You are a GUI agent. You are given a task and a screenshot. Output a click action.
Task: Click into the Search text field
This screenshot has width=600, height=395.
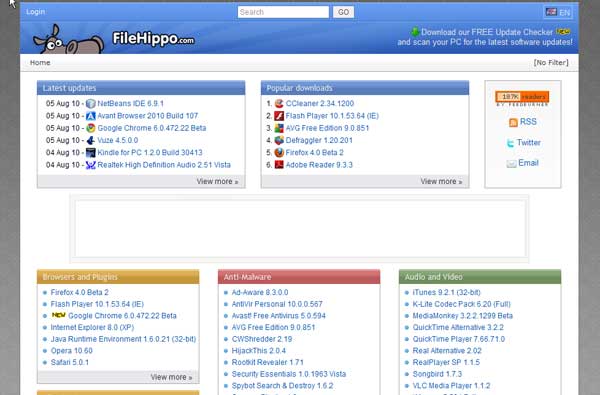click(283, 12)
